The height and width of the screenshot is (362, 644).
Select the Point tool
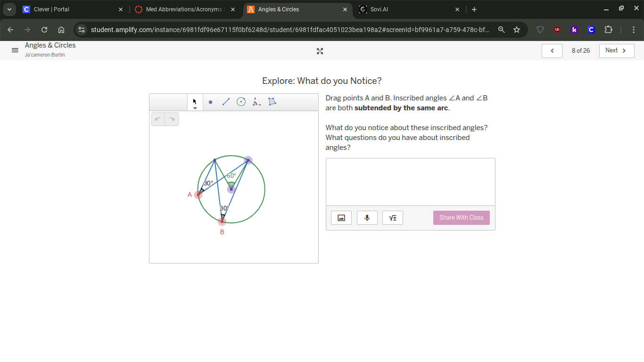click(x=210, y=102)
